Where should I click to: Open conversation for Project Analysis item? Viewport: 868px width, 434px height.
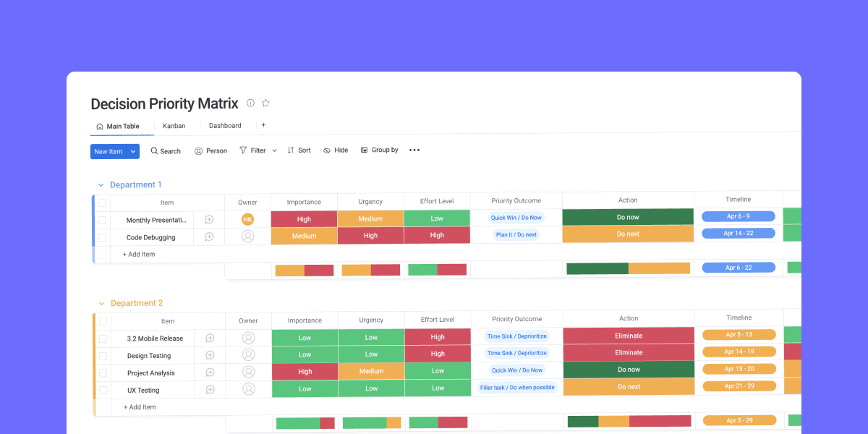pyautogui.click(x=210, y=373)
